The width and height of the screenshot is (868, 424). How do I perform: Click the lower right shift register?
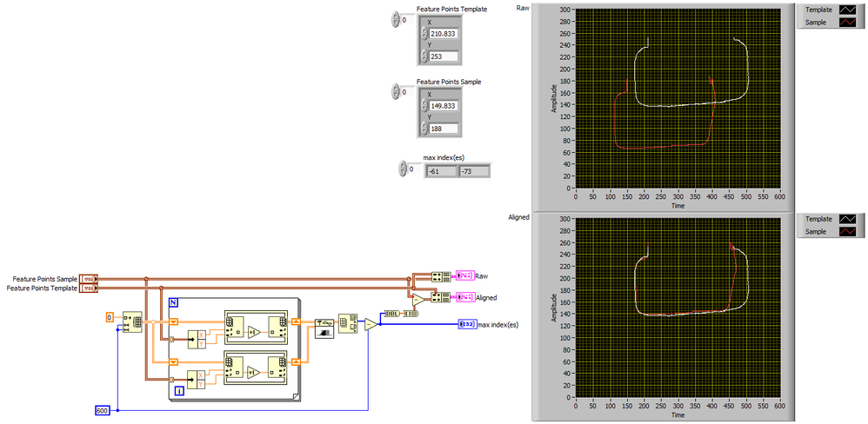(296, 362)
